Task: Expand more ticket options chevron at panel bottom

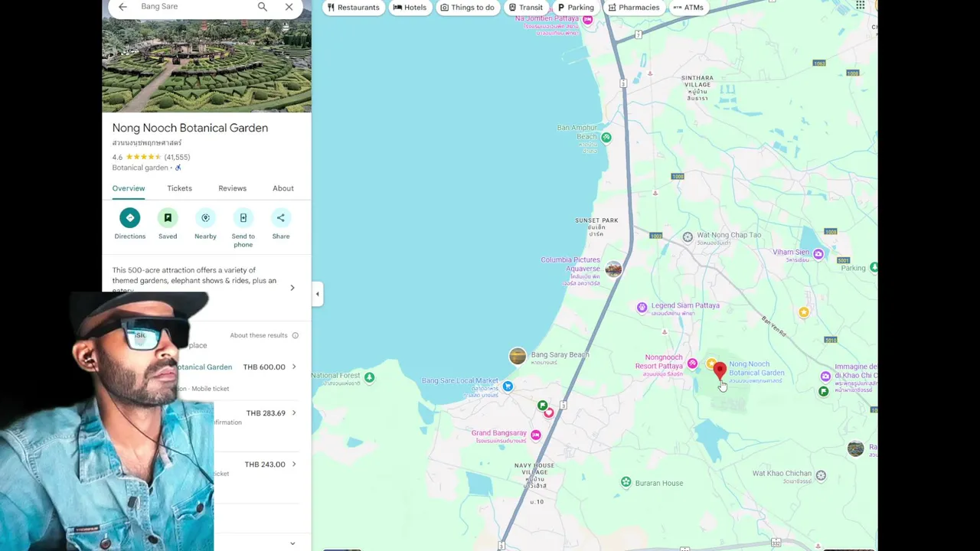Action: (x=292, y=543)
